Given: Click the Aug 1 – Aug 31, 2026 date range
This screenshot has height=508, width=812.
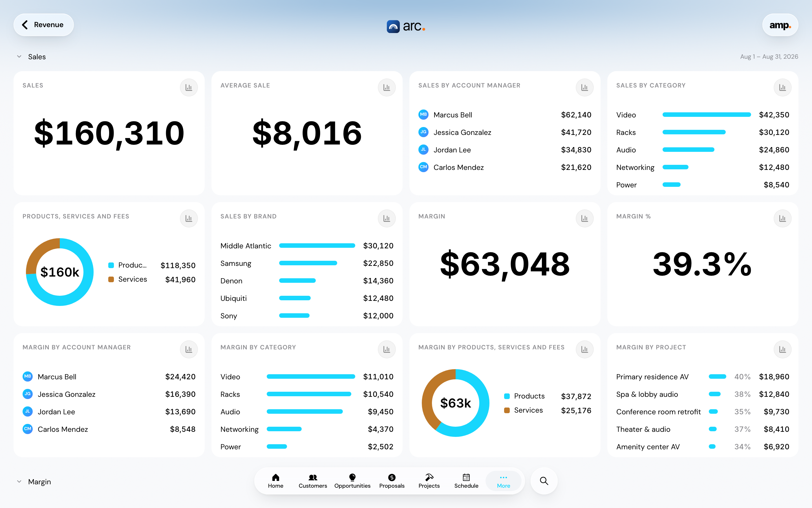Looking at the screenshot, I should tap(769, 56).
